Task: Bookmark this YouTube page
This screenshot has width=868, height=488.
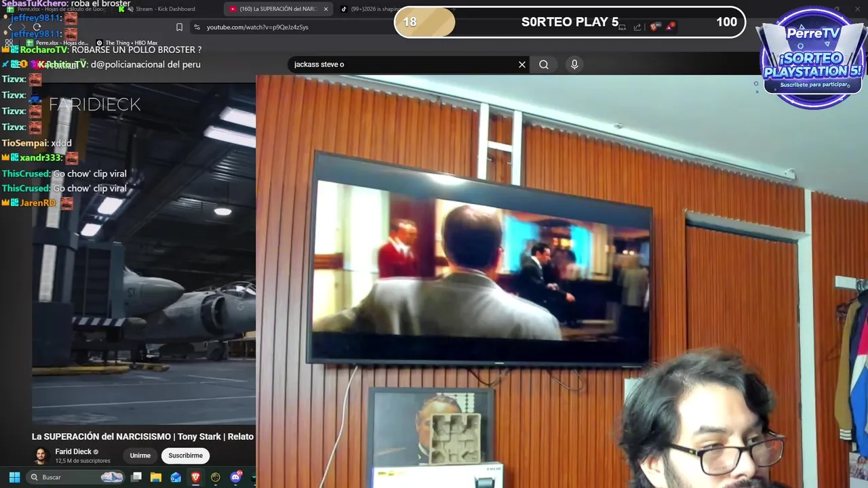Action: [179, 27]
